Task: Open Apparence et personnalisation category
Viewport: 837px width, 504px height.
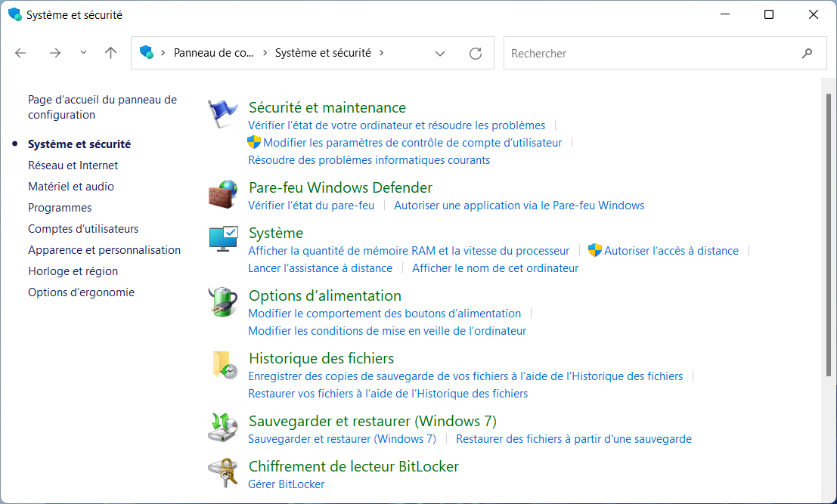Action: coord(104,250)
